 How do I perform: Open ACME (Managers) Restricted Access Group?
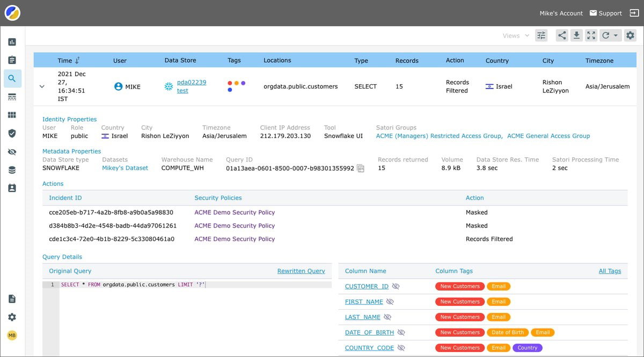click(x=439, y=136)
